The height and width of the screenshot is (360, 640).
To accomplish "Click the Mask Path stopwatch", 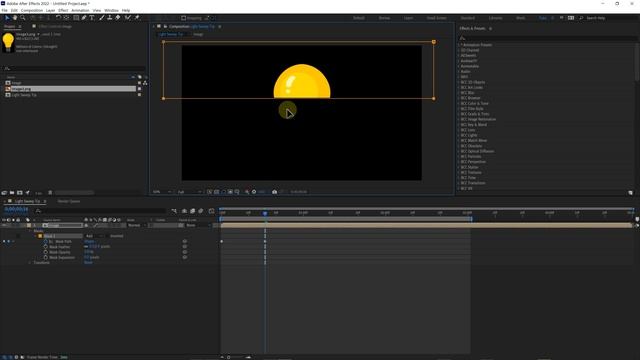I will click(x=45, y=242).
